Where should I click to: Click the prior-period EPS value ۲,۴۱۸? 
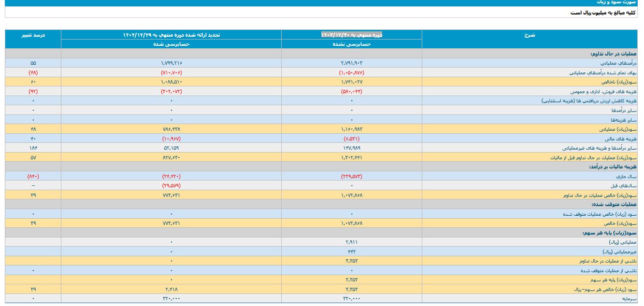pyautogui.click(x=171, y=290)
